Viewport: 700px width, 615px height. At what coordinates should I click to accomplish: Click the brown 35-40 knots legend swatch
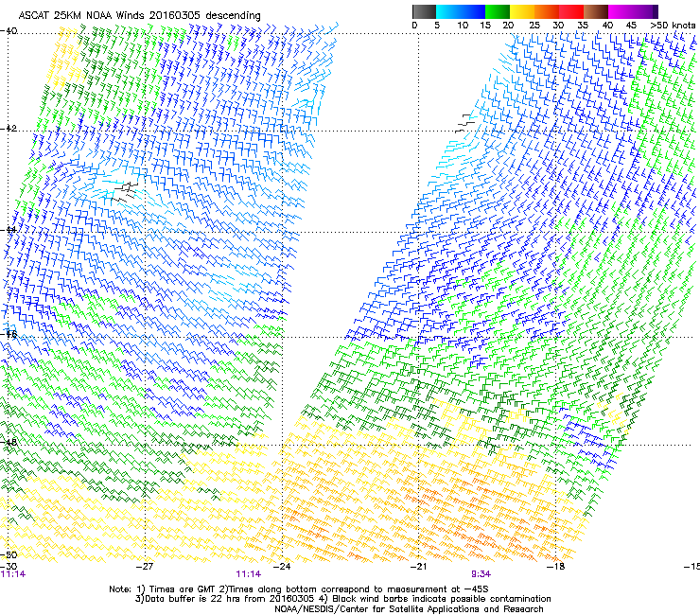click(596, 11)
